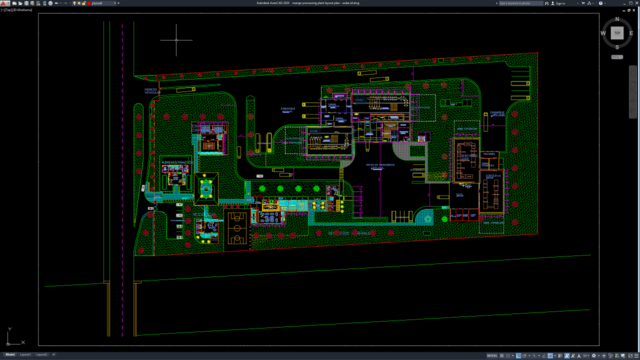Click the Save icon in Quick Access toolbar
The width and height of the screenshot is (640, 360).
pos(27,3)
